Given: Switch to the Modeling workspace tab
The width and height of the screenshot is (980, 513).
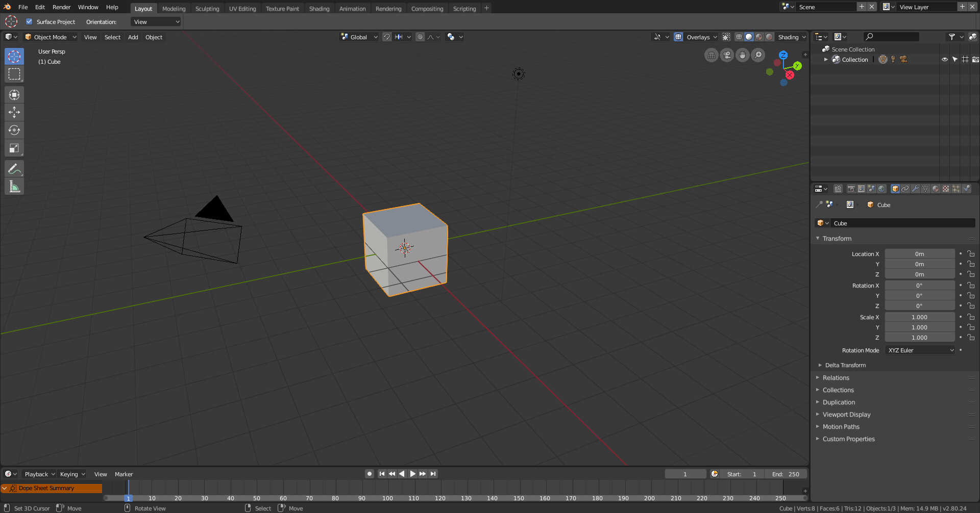Looking at the screenshot, I should (174, 8).
